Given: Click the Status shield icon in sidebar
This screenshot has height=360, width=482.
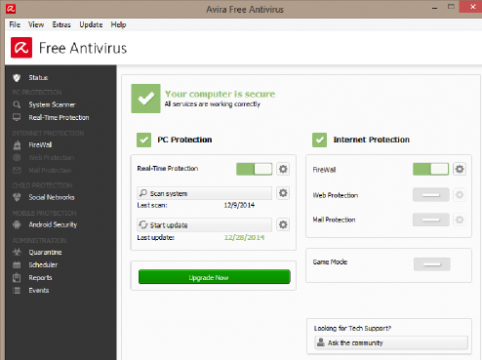Looking at the screenshot, I should click(17, 78).
